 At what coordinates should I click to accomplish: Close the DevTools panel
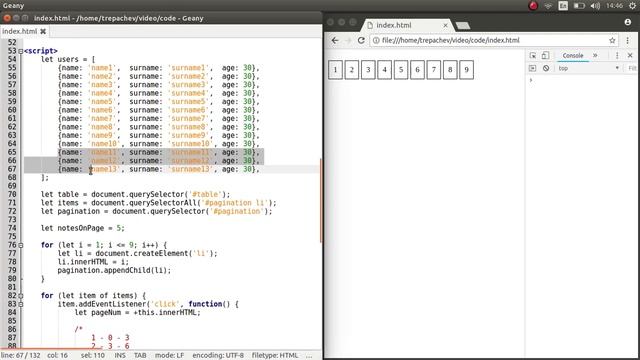coord(630,56)
